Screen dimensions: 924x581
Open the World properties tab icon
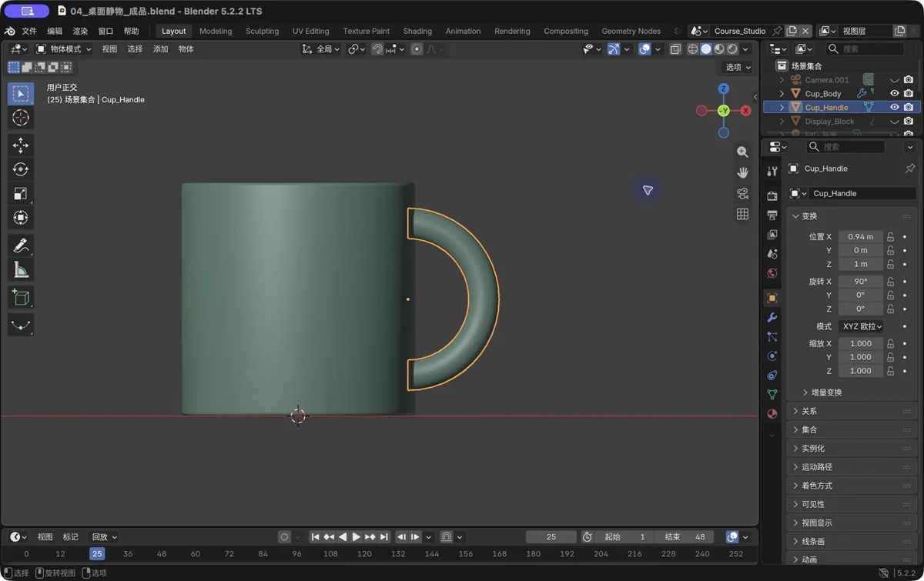[x=772, y=273]
